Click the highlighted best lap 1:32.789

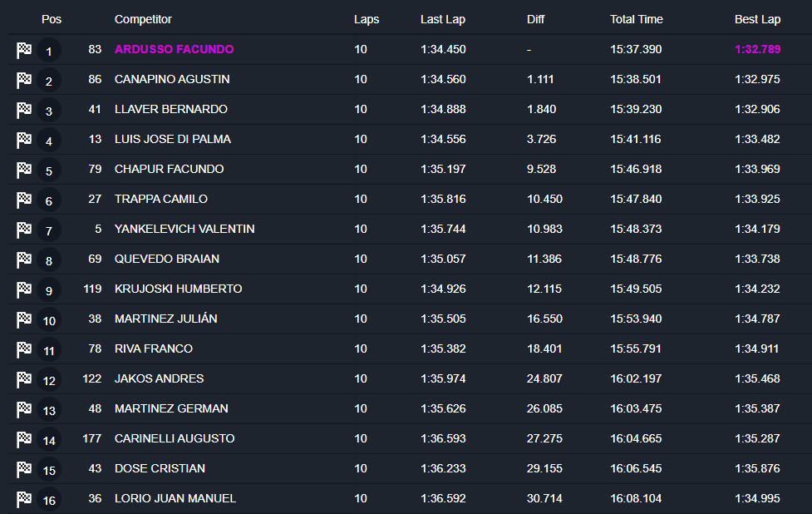pyautogui.click(x=757, y=49)
